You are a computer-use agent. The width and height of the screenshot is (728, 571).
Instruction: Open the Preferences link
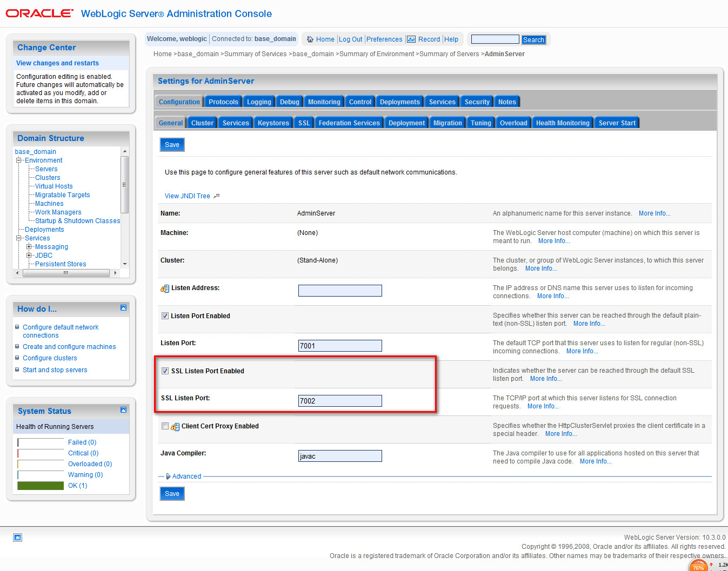pos(384,39)
